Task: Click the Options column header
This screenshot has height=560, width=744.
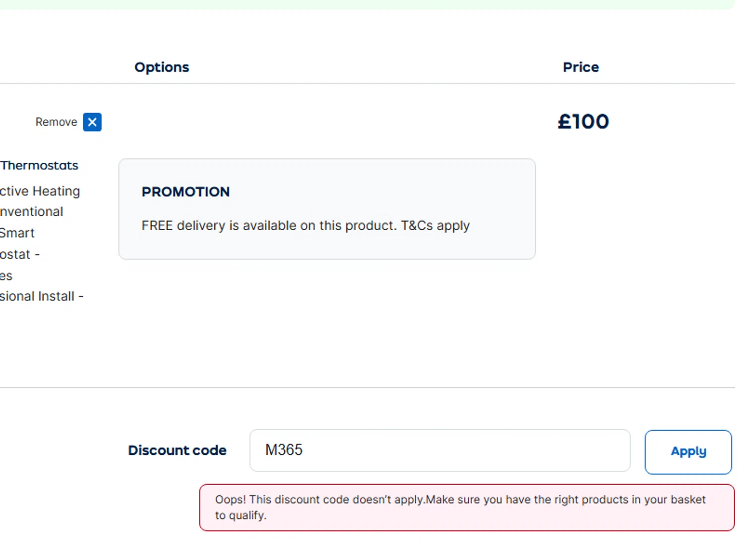Action: (x=162, y=67)
